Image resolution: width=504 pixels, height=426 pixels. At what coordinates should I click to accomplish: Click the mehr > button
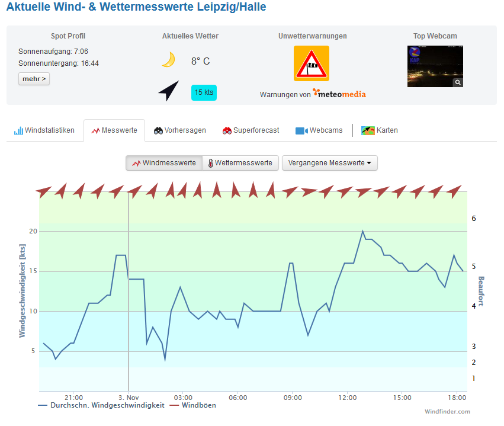(x=34, y=79)
